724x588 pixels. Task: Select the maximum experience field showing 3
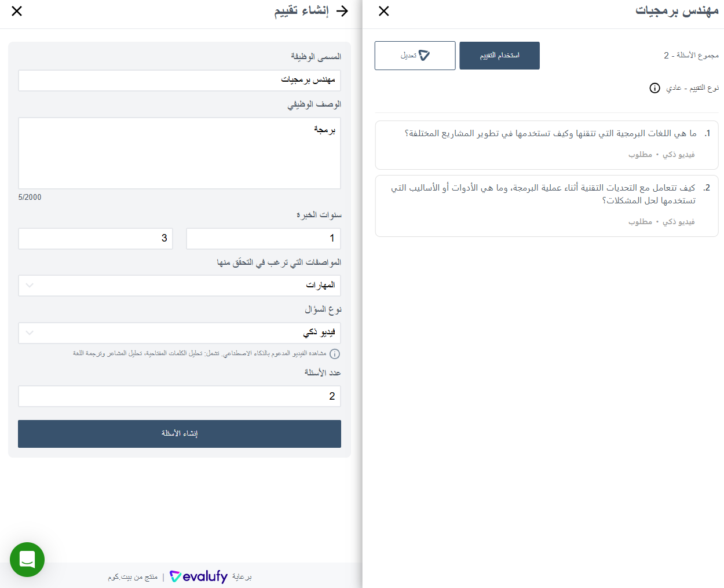(96, 239)
